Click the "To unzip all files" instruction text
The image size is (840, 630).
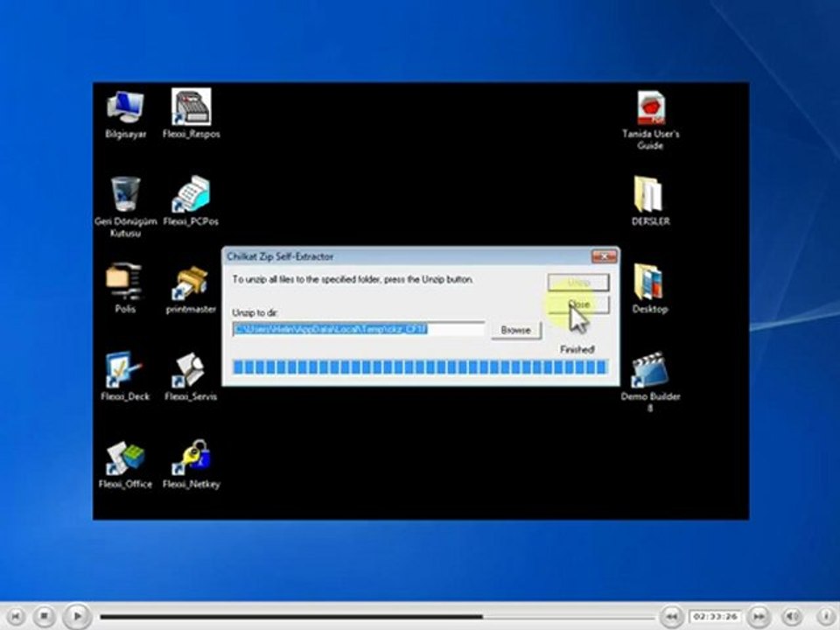pos(353,280)
